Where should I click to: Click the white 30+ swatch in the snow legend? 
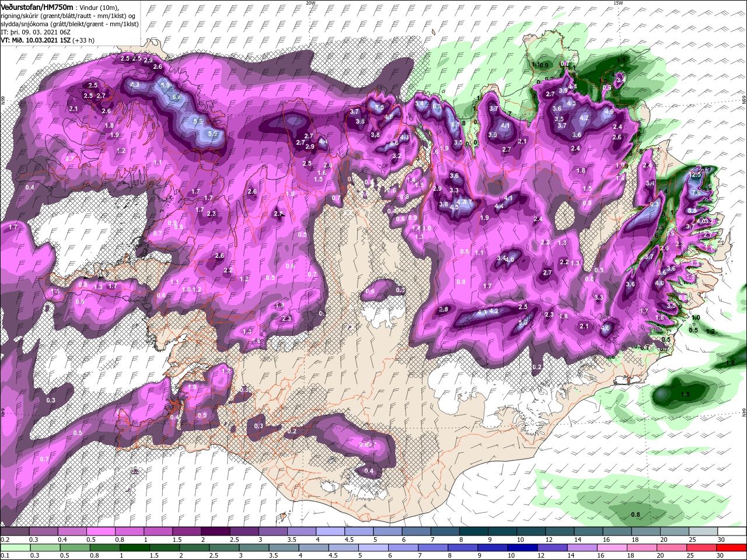(732, 531)
